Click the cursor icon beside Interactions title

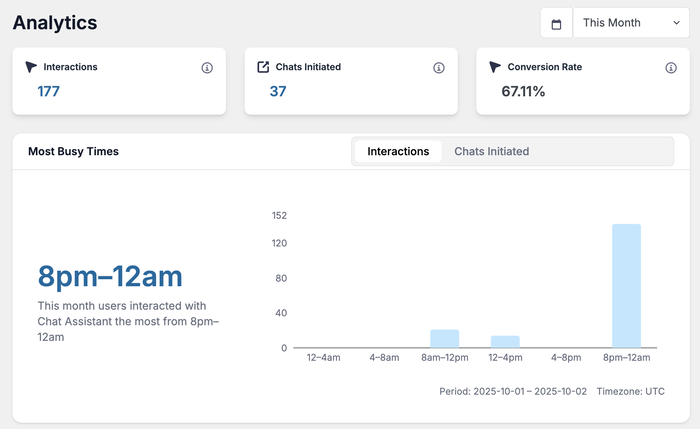[x=31, y=67]
